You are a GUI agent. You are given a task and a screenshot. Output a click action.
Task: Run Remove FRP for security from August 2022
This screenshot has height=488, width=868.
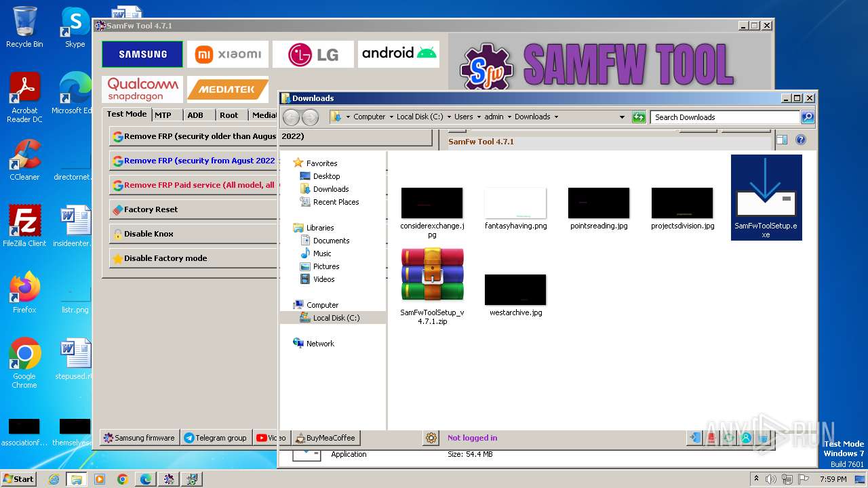[x=194, y=161]
